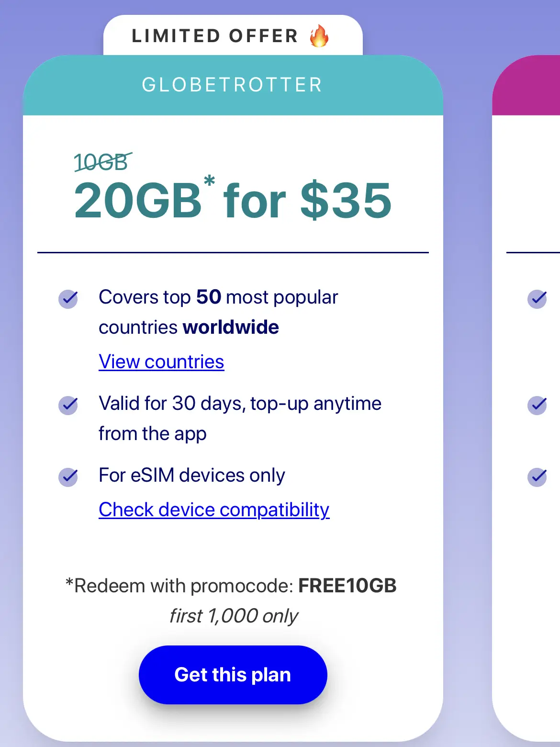The height and width of the screenshot is (747, 560).
Task: Click third checkmark icon on the adjacent plan card
Action: (538, 477)
